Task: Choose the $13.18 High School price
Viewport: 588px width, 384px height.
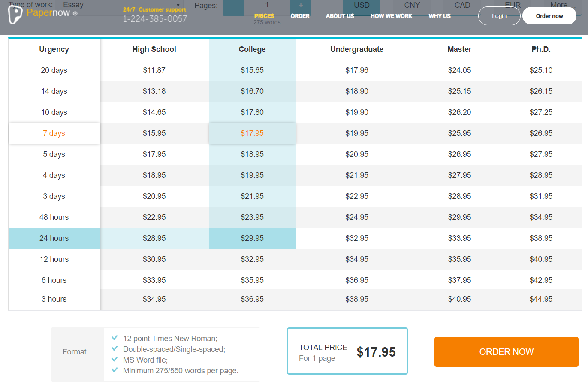Action: (x=154, y=91)
